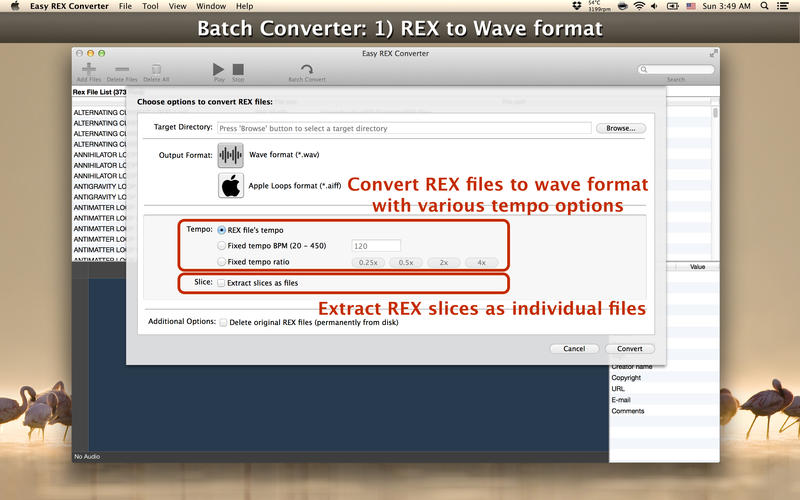Choose the 0.5x tempo ratio

pos(406,262)
